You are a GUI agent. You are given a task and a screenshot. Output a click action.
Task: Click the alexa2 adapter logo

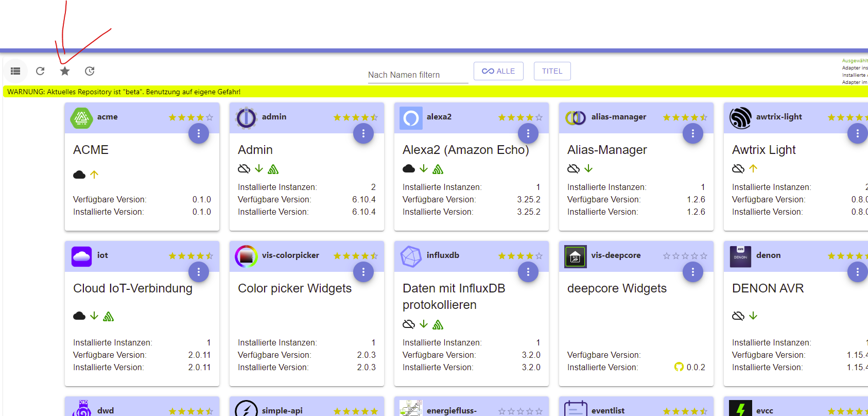[411, 118]
